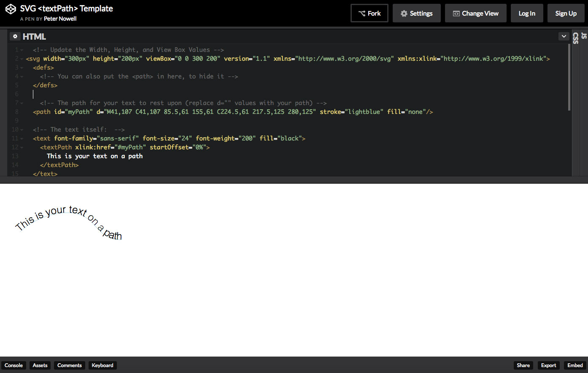The image size is (588, 373).
Task: Open HTML panel dropdown chevron
Action: [564, 37]
